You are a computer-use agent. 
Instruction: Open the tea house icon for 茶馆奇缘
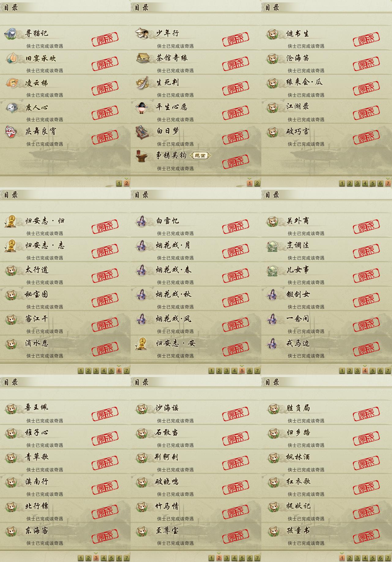(142, 58)
